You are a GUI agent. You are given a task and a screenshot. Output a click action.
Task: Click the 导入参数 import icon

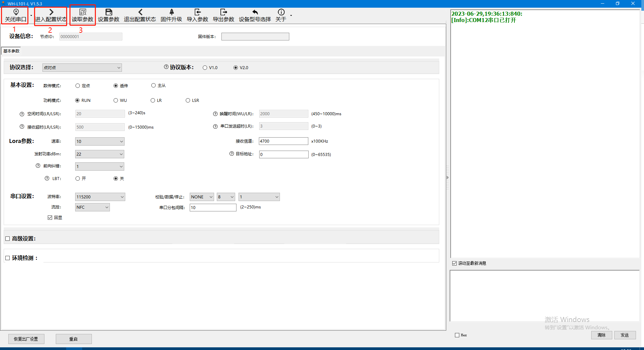click(197, 12)
